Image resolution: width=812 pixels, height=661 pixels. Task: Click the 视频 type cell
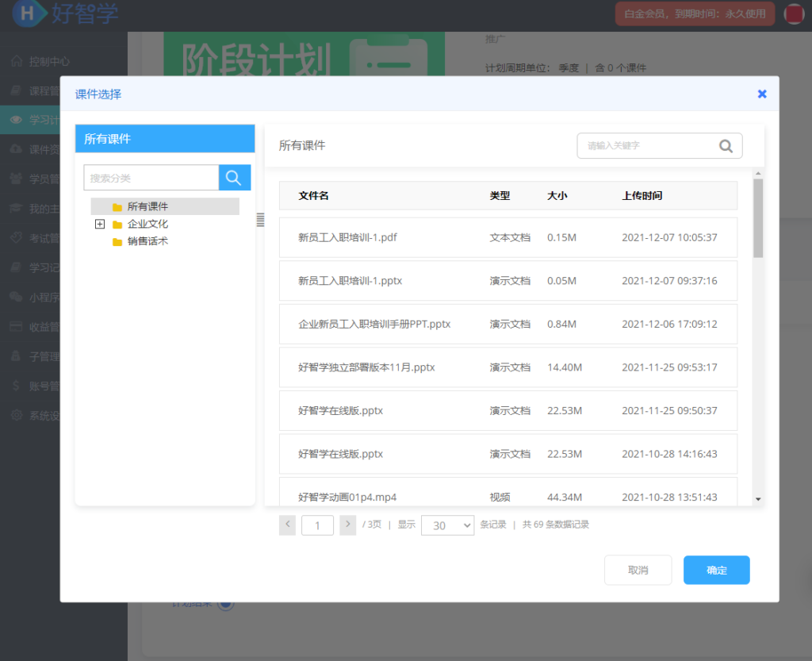[x=500, y=497]
